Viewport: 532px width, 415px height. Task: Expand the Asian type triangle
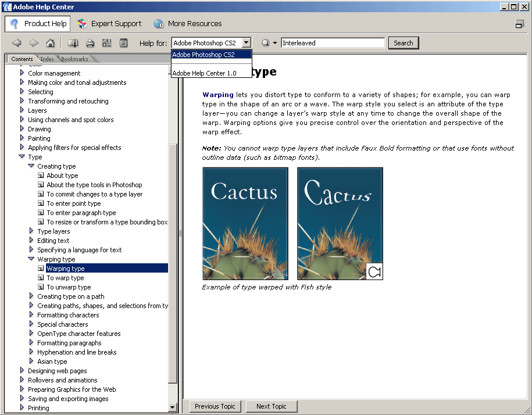click(31, 361)
